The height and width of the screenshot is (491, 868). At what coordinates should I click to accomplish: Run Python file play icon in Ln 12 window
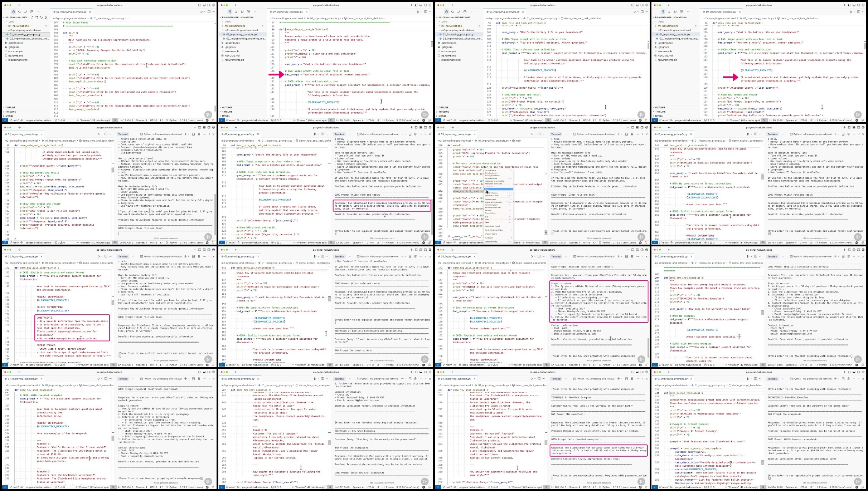202,12
